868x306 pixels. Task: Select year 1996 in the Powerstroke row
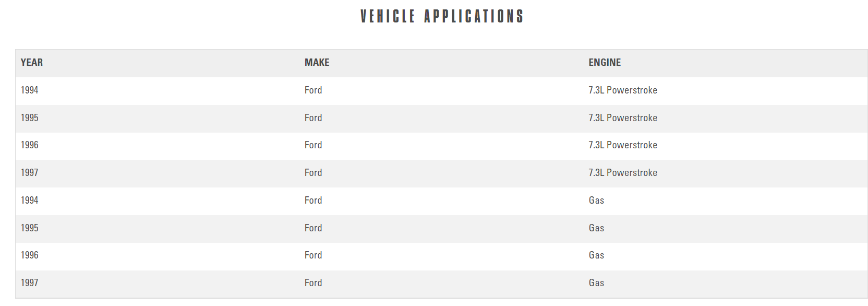click(30, 145)
